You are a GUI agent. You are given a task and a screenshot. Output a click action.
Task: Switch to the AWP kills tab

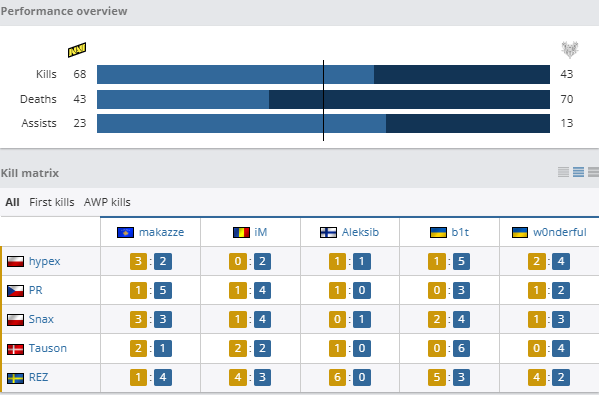coord(107,202)
